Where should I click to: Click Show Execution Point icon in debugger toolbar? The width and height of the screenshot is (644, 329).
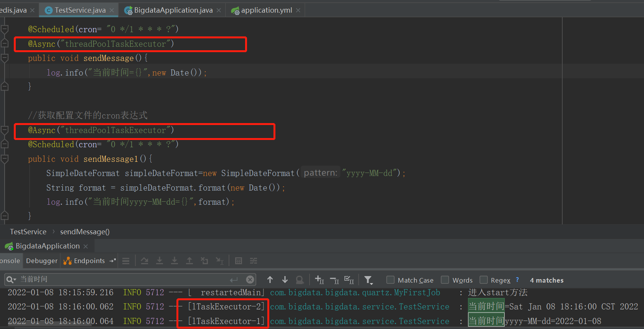(x=126, y=261)
